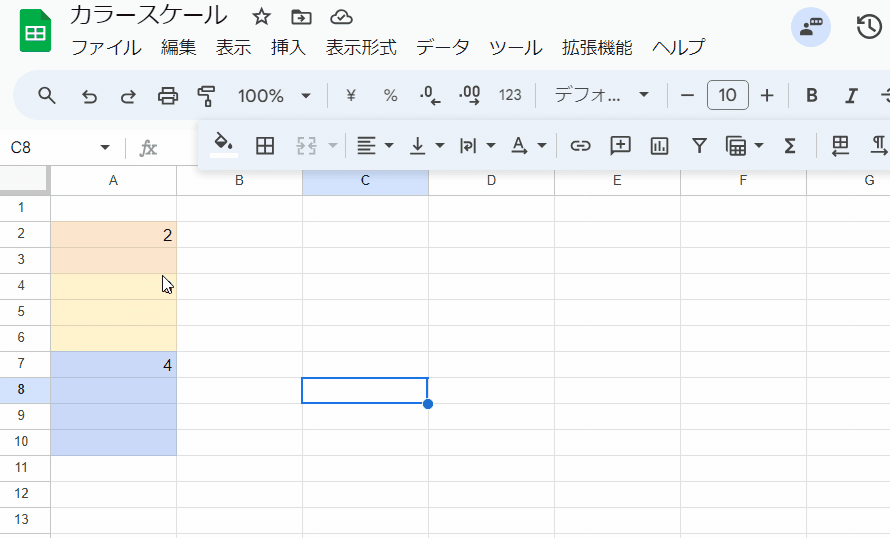Create a filter
Screen dimensions: 890x538
point(699,146)
